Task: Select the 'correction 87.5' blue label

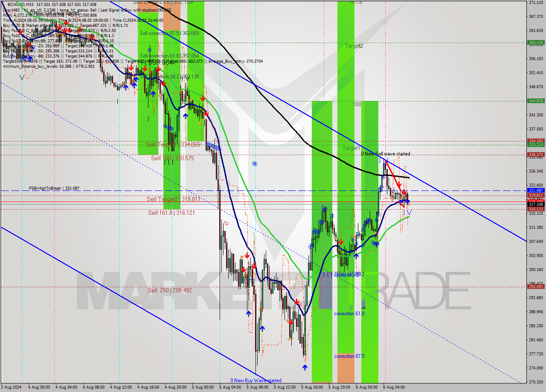Action: [350, 356]
